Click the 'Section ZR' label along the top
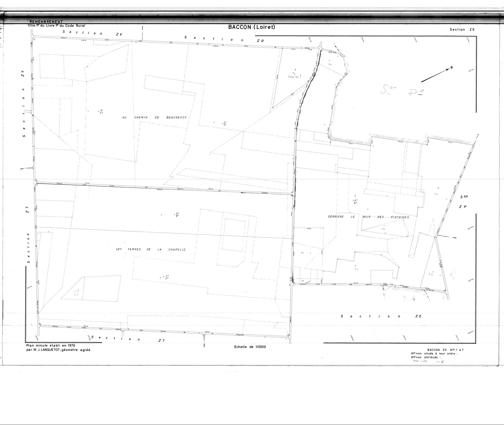504x425 pixels. 224,39
